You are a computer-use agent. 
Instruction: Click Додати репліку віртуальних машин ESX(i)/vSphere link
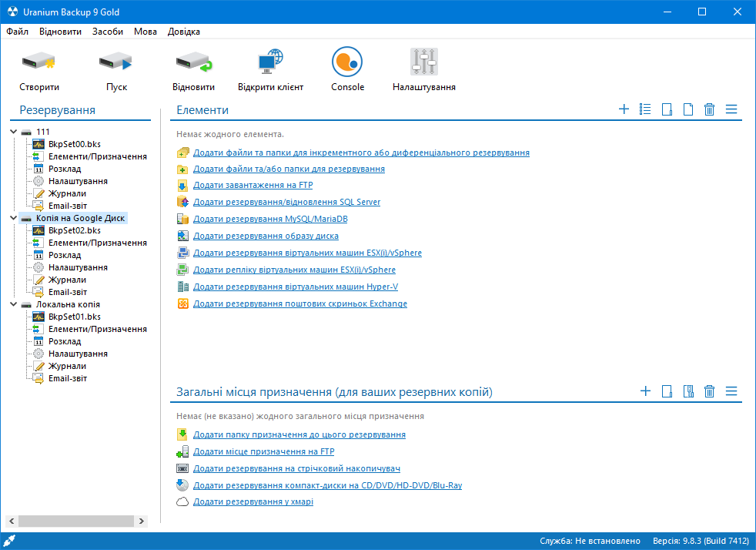tap(294, 269)
